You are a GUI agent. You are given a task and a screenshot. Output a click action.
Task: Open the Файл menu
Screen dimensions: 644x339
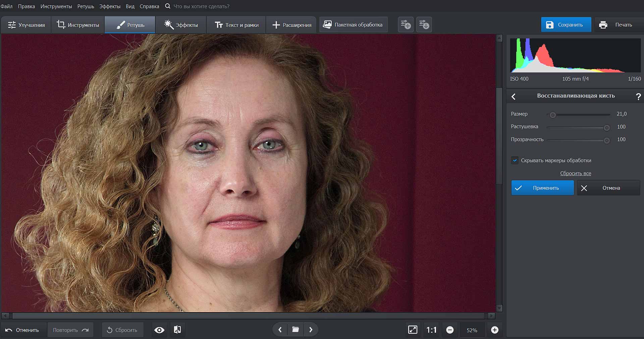(x=7, y=6)
